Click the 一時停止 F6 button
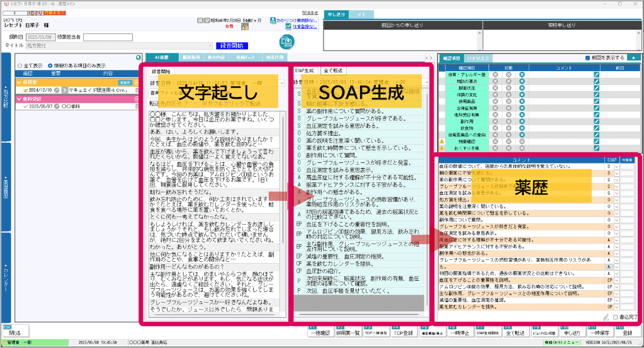Viewport: 644px width, 348px height. click(459, 332)
